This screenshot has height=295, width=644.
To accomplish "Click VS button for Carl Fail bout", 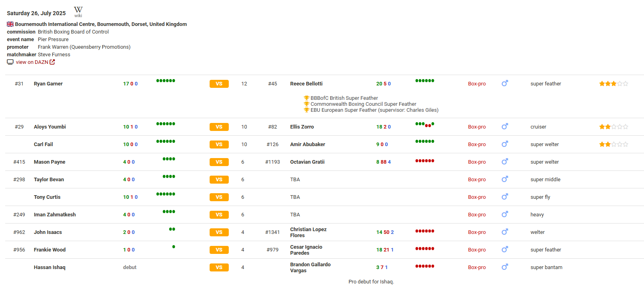I will click(219, 145).
